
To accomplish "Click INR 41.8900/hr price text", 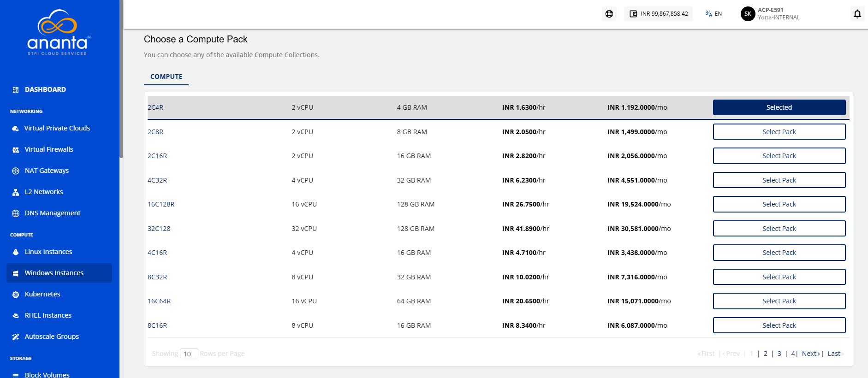I will 525,229.
